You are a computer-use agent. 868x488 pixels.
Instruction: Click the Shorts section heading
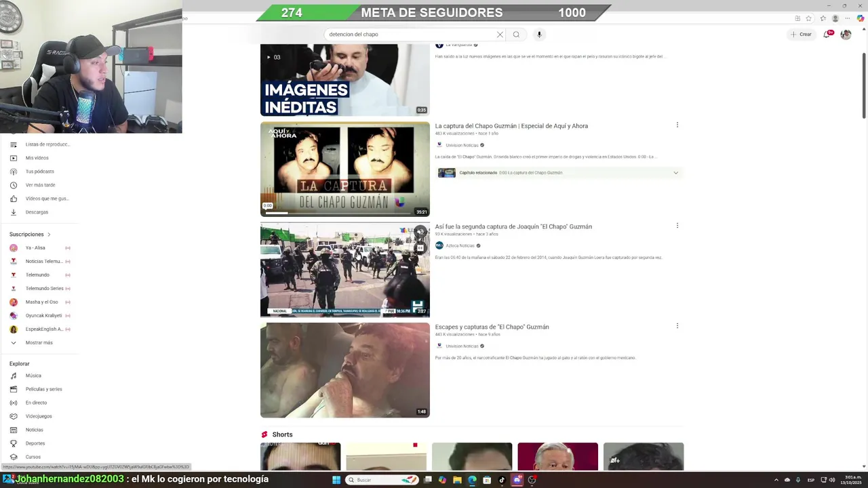pos(282,434)
